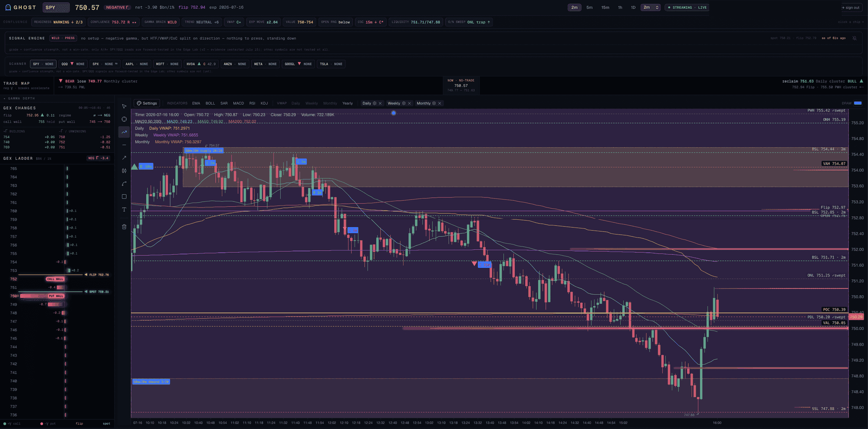868x429 pixels.
Task: Switch to the 15m timeframe tab
Action: tap(605, 7)
